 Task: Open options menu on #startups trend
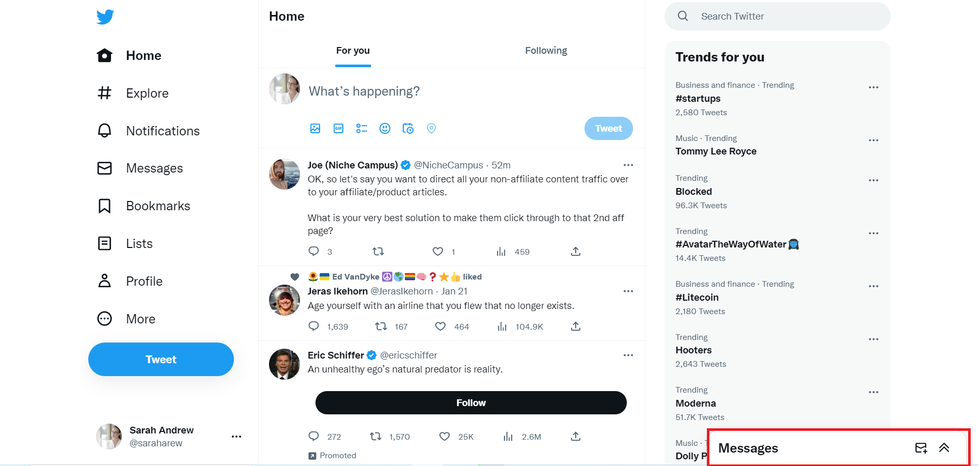click(873, 87)
